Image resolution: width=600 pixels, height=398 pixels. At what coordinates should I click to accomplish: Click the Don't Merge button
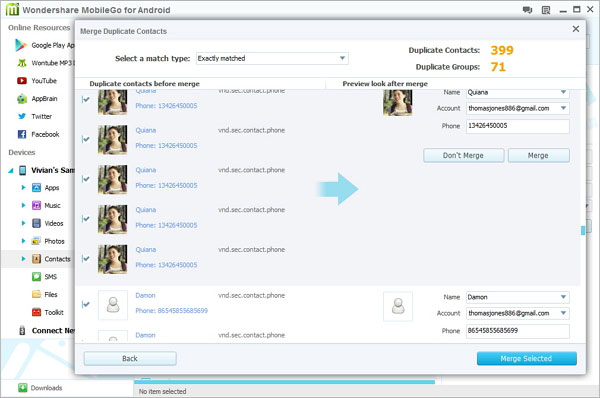pyautogui.click(x=463, y=155)
